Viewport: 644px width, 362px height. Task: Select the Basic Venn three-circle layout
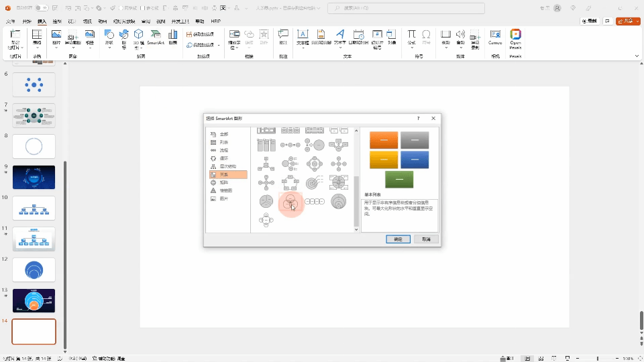click(290, 202)
